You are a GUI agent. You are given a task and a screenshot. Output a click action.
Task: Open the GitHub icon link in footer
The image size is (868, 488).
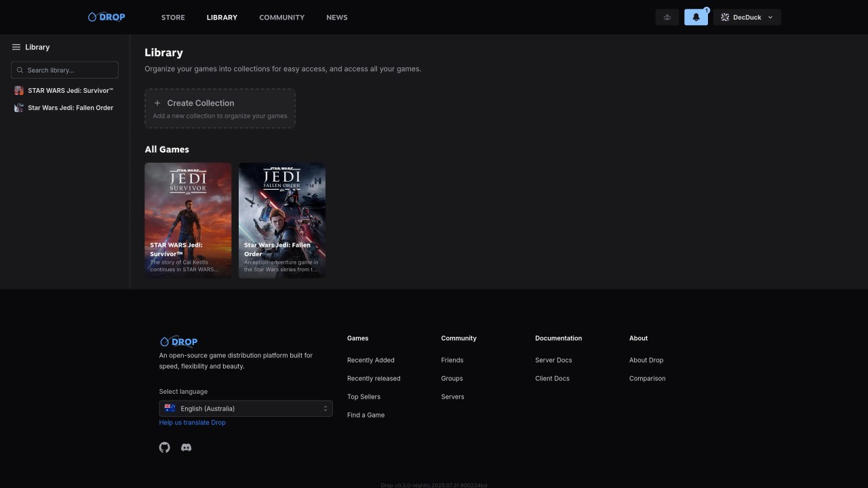[165, 447]
